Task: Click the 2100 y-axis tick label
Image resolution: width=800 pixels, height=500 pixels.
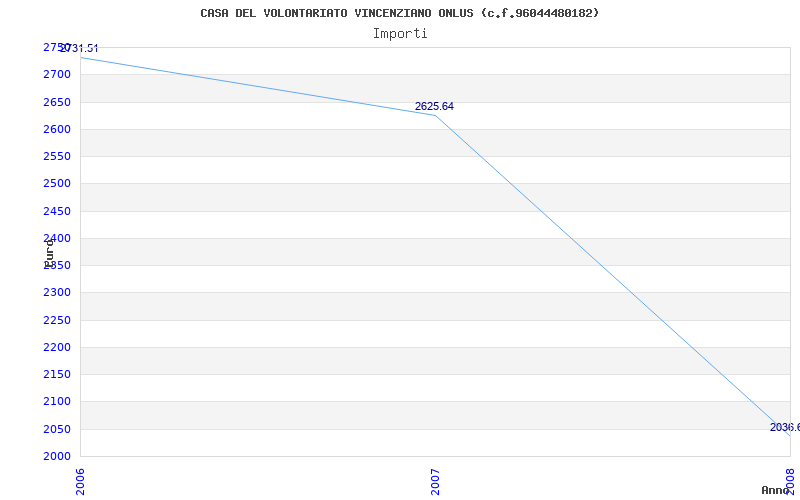Action: 57,402
